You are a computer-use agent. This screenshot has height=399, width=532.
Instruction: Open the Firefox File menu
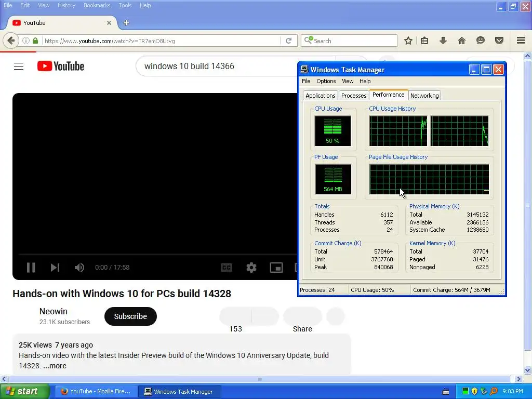[x=7, y=5]
